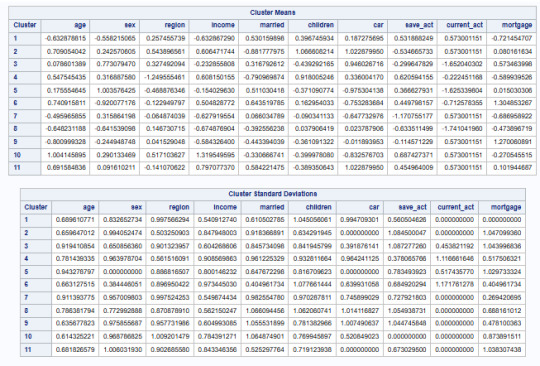Image resolution: width=540 pixels, height=366 pixels.
Task: Click row label 6 in Cluster Means table
Action: tap(15, 103)
